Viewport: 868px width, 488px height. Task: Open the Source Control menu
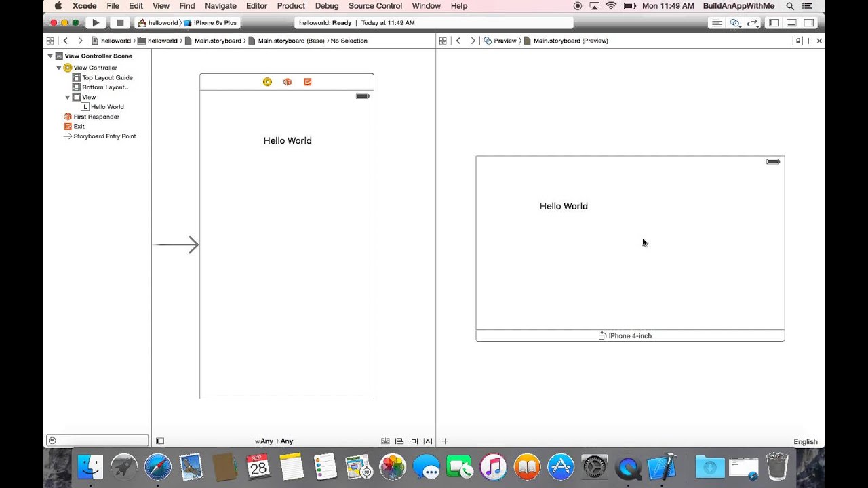[375, 6]
